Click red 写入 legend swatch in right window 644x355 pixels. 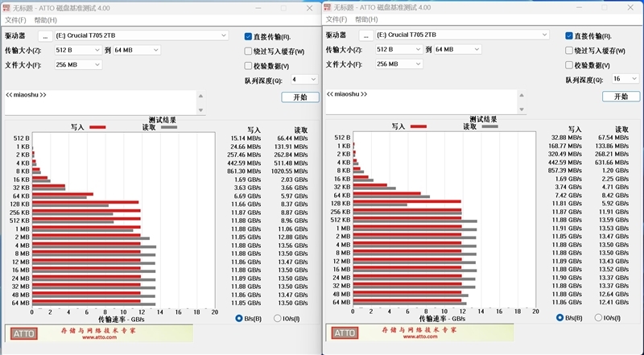click(419, 126)
